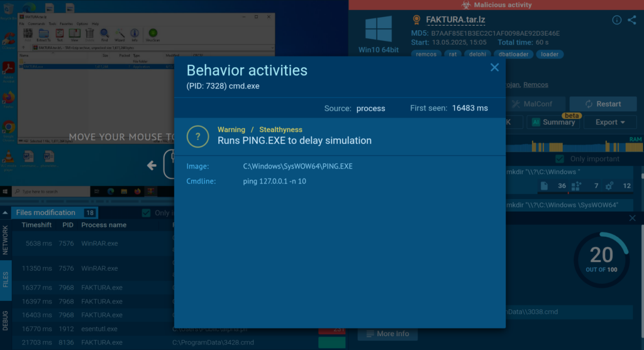Click the Windows logo OS icon
The width and height of the screenshot is (644, 350).
(x=378, y=29)
